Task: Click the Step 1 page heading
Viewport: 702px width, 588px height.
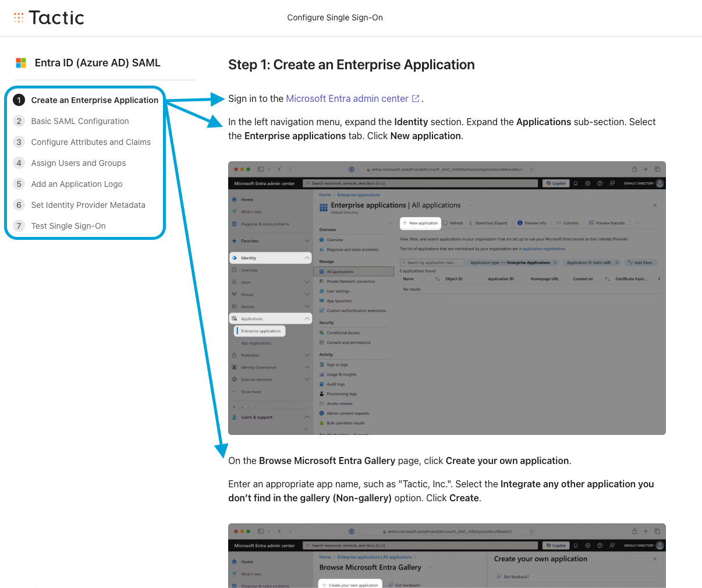Action: pyautogui.click(x=351, y=65)
